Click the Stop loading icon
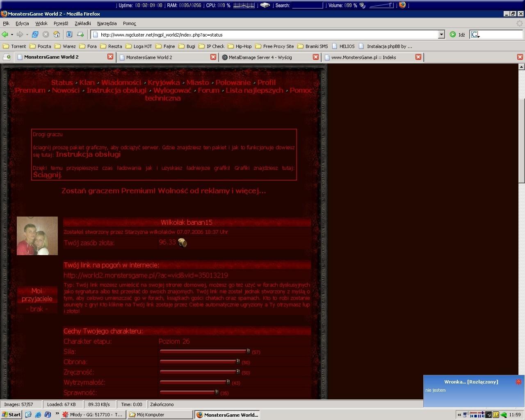The image size is (525, 420). [46, 34]
